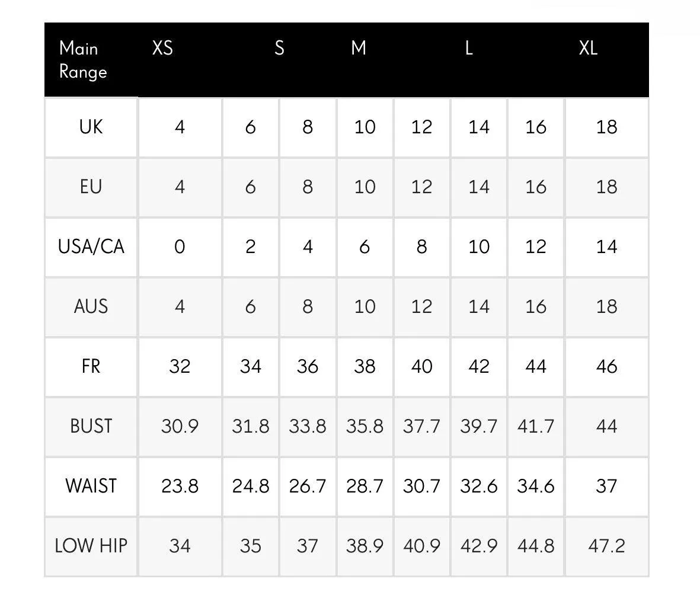
Task: Select the 23.8 waist measurement cell
Action: [x=180, y=486]
